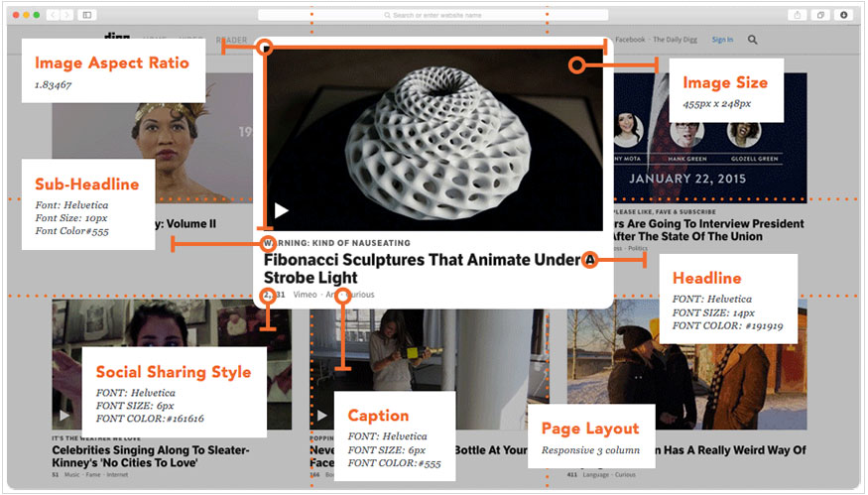Play the Fibonacci Sculptures video
The width and height of the screenshot is (868, 495).
pyautogui.click(x=281, y=210)
